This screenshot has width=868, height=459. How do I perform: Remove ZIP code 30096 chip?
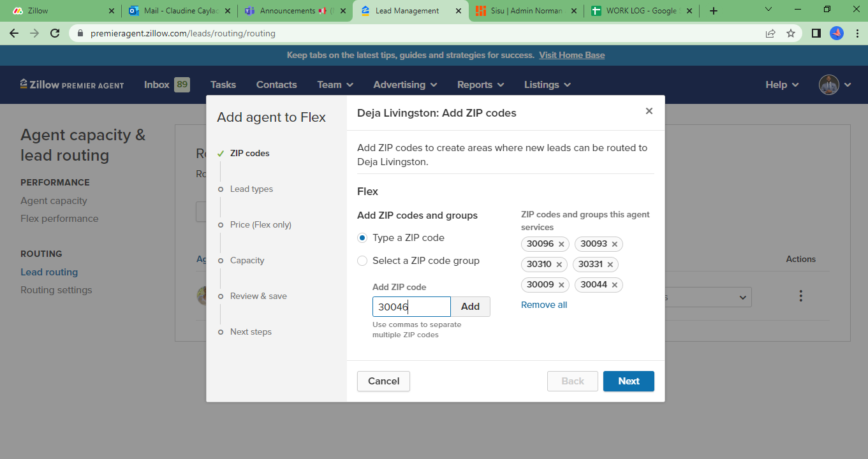561,244
